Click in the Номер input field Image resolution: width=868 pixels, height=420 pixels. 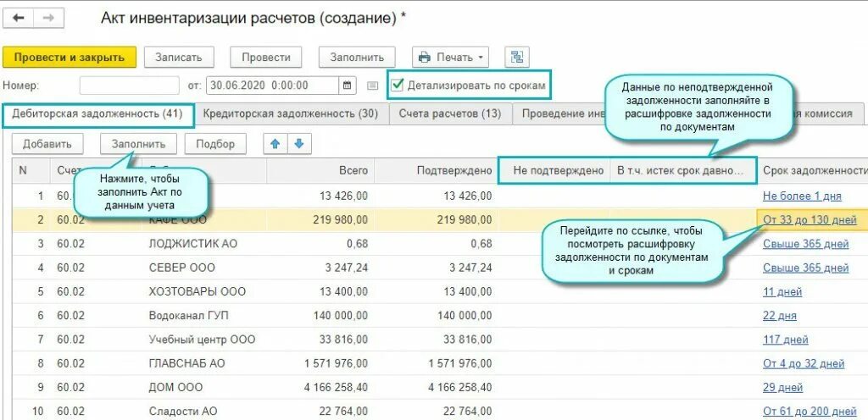pyautogui.click(x=130, y=86)
